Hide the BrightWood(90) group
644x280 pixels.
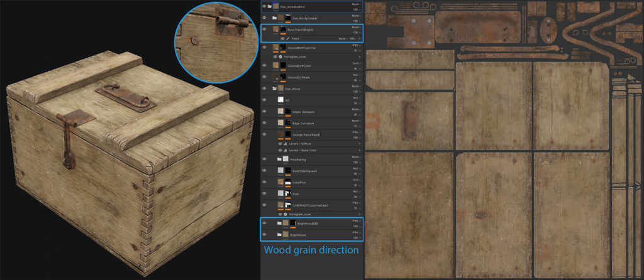click(264, 223)
